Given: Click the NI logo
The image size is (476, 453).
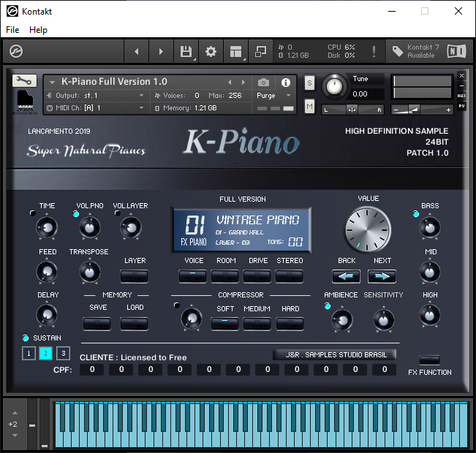Looking at the screenshot, I should tap(456, 51).
